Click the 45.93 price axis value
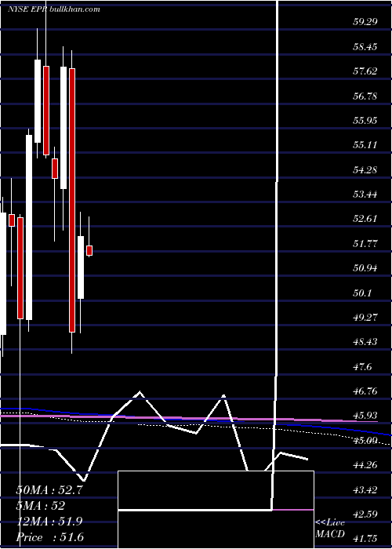This screenshot has width=392, height=549. coord(365,416)
